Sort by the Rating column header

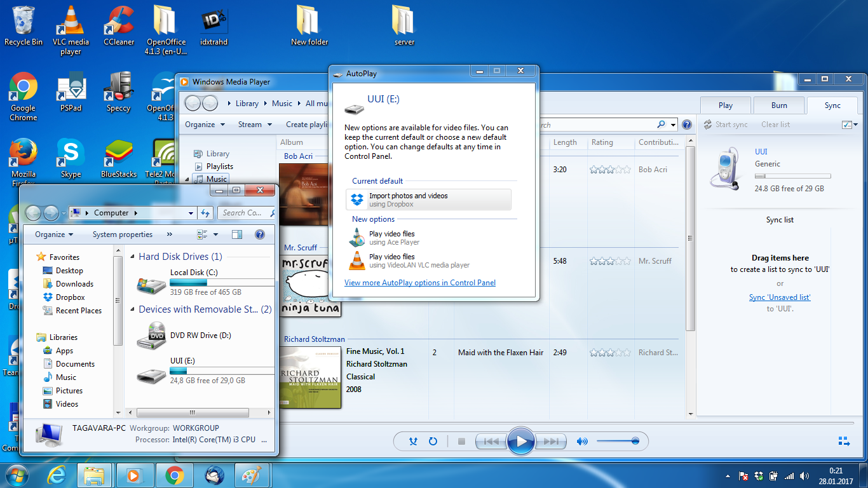click(602, 142)
